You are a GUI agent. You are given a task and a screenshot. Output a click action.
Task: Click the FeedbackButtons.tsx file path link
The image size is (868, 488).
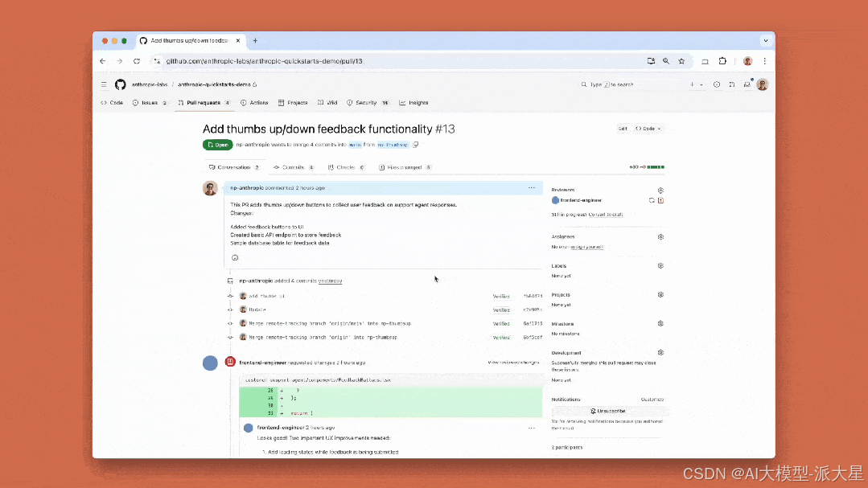pos(319,380)
